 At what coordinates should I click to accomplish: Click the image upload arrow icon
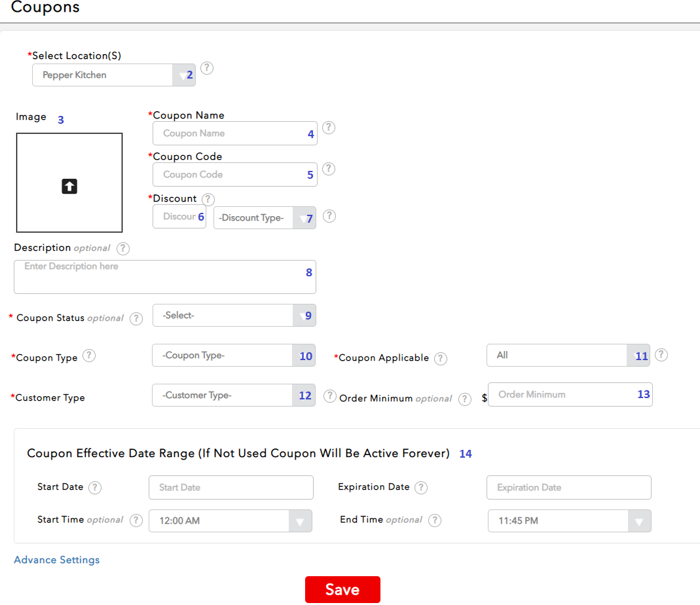click(x=69, y=187)
